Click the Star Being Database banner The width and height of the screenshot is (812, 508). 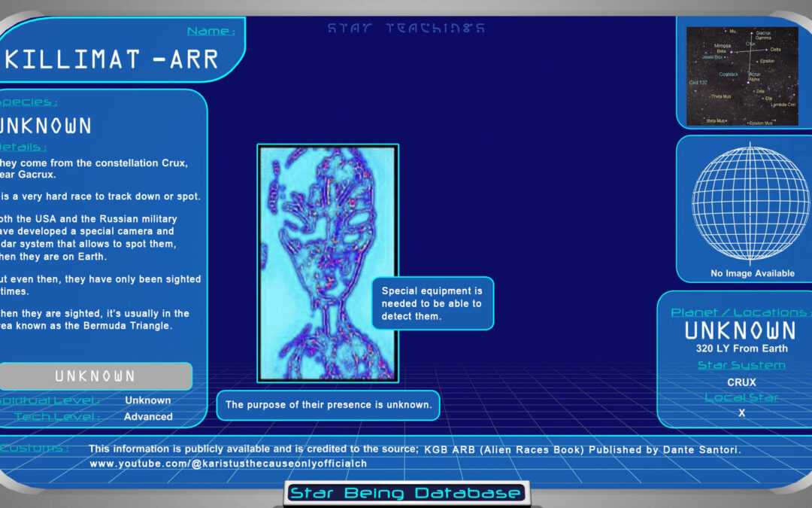406,494
